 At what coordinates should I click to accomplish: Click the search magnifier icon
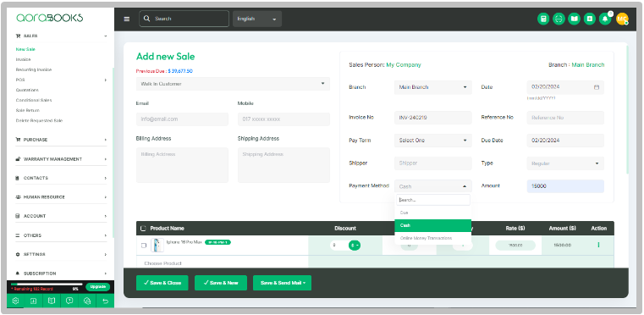pos(146,19)
